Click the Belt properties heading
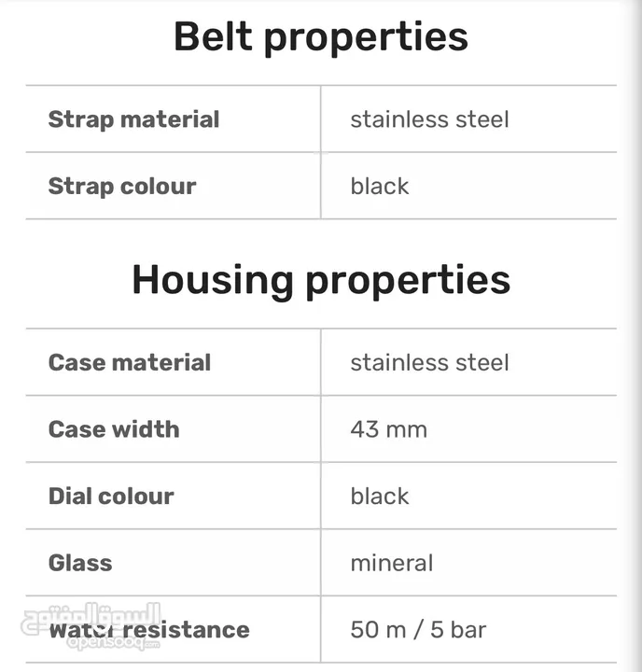 (321, 37)
